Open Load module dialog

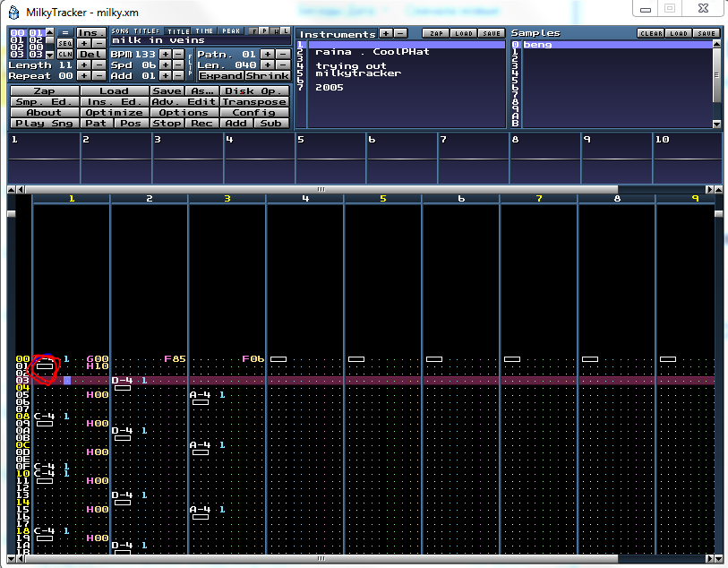pyautogui.click(x=115, y=91)
